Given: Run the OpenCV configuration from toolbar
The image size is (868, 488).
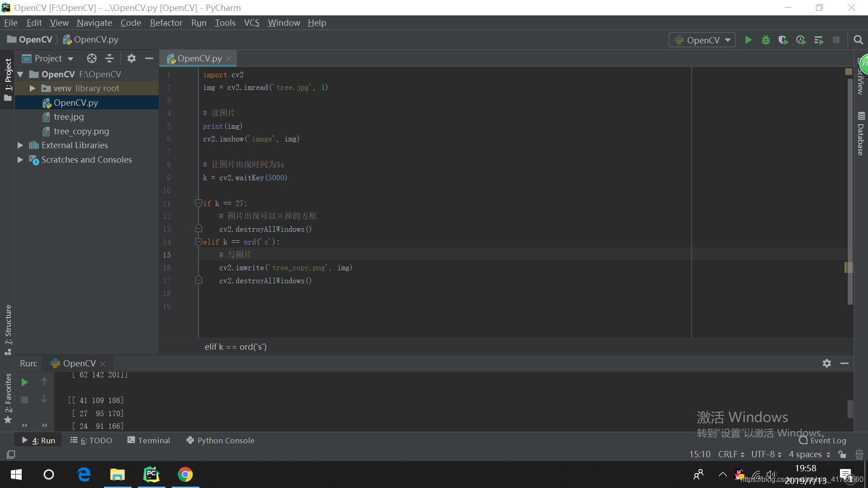Looking at the screenshot, I should point(748,40).
